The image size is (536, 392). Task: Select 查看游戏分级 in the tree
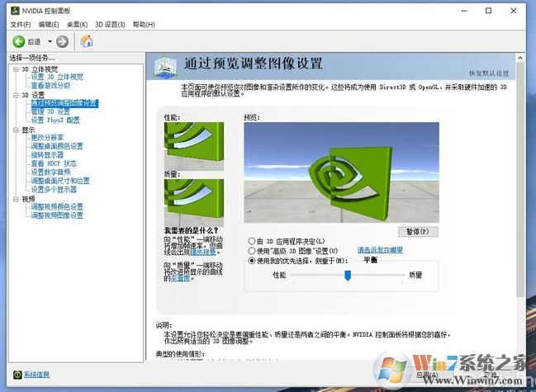50,85
